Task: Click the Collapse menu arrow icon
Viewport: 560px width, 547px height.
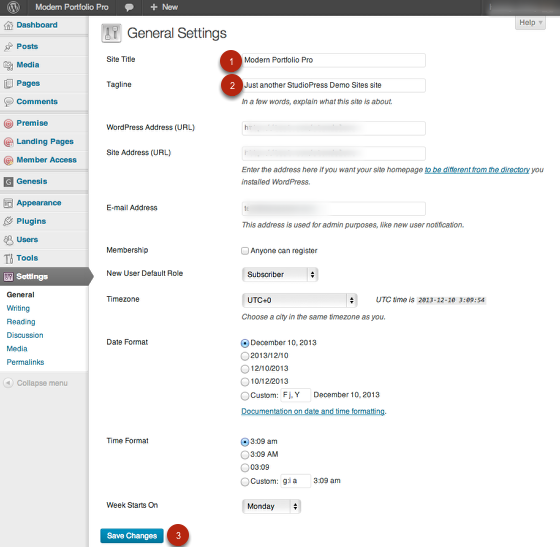Action: click(x=8, y=383)
